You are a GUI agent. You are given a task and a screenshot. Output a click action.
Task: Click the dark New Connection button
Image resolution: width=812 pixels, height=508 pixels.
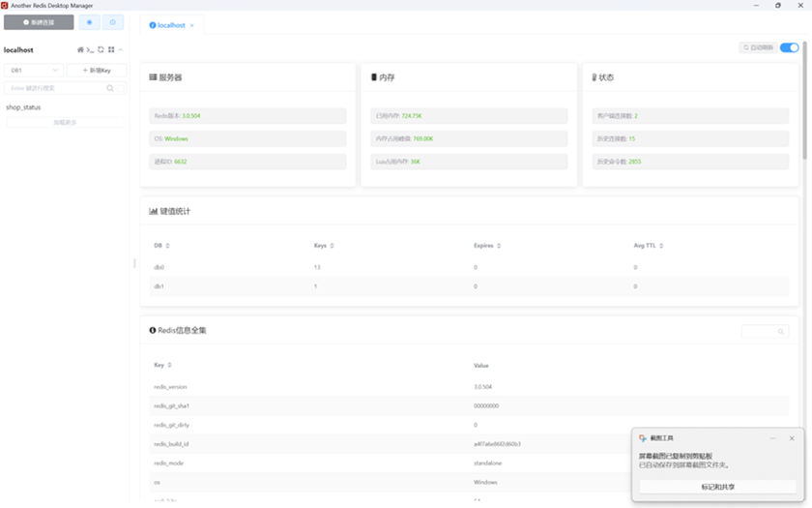[39, 22]
